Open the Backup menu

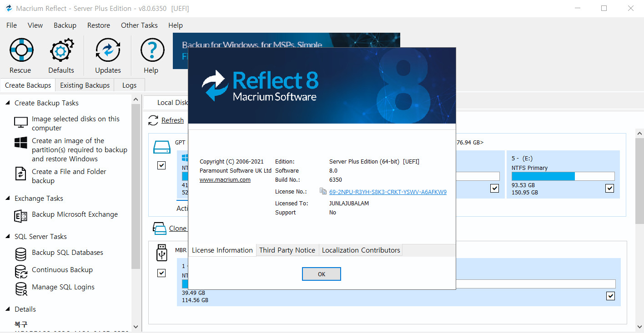click(x=65, y=25)
